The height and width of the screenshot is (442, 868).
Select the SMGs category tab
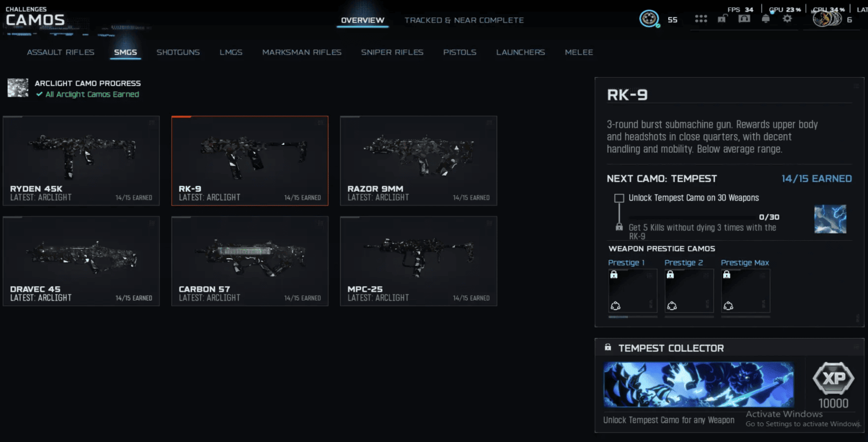click(125, 52)
